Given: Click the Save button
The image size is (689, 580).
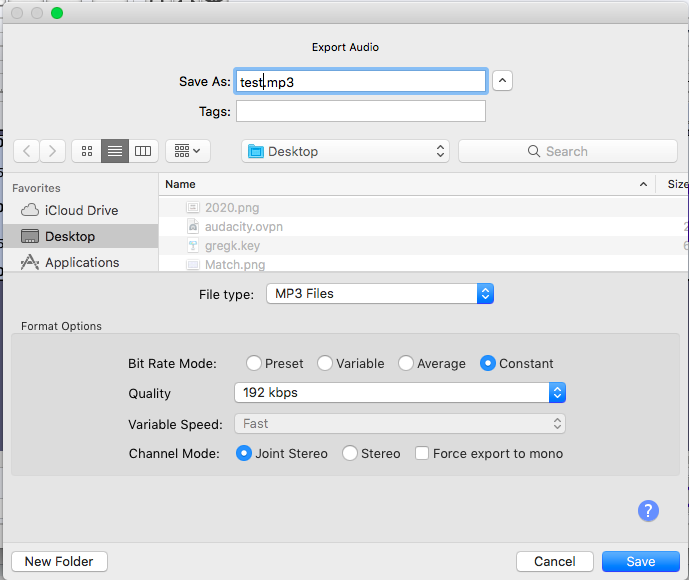Looking at the screenshot, I should coord(641,562).
